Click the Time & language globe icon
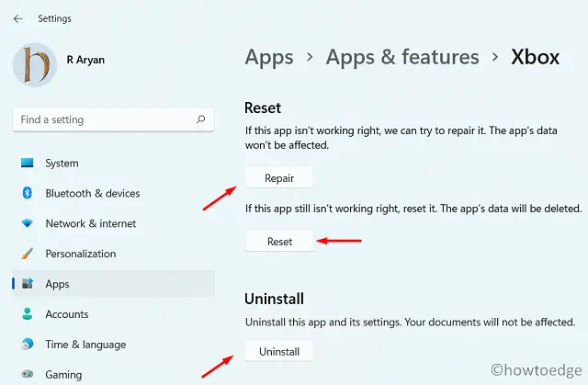588x385 pixels. tap(27, 345)
